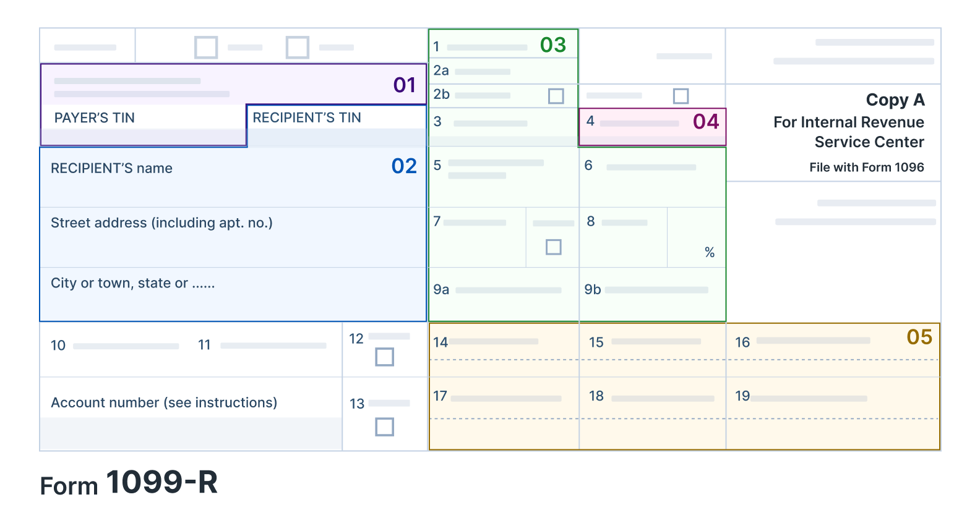Select the 01 purple section marker
Screen dimensions: 980x531
point(405,85)
